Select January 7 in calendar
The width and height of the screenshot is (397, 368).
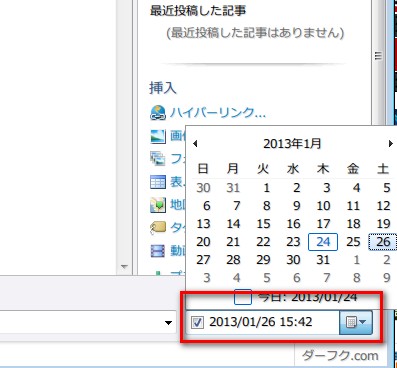(236, 206)
